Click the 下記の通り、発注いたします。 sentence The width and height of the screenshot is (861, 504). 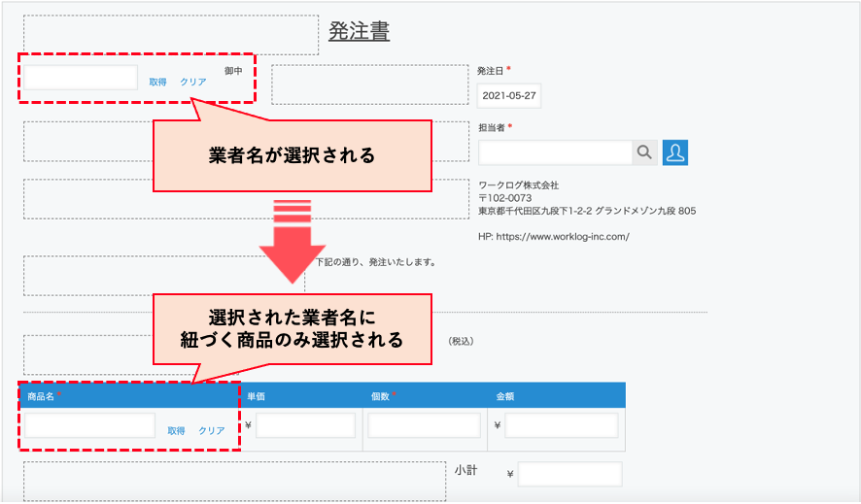(x=376, y=262)
